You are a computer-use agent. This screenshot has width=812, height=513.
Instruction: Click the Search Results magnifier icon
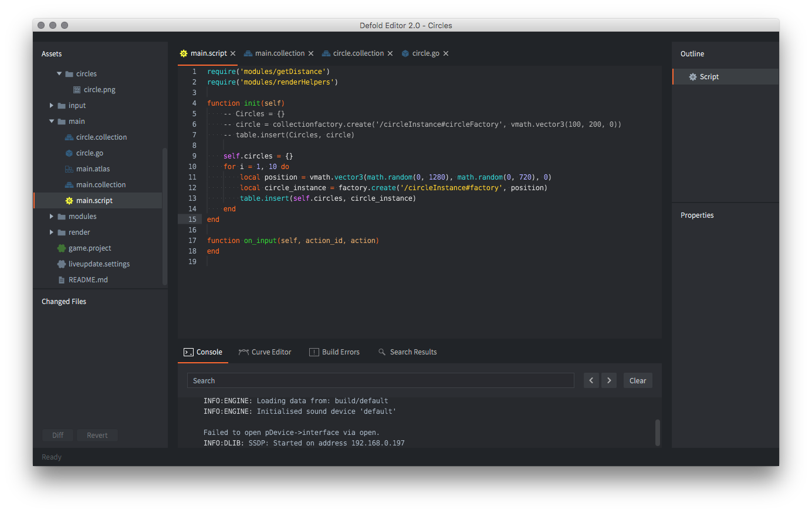[382, 352]
